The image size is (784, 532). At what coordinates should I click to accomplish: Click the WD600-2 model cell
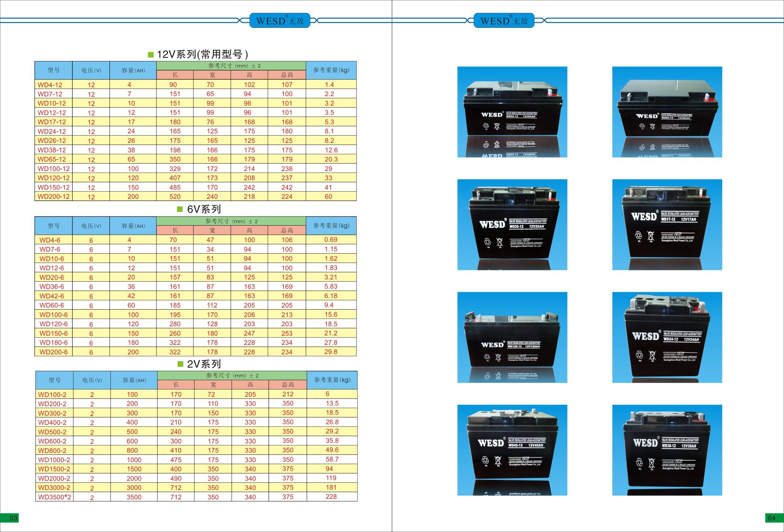[54, 441]
